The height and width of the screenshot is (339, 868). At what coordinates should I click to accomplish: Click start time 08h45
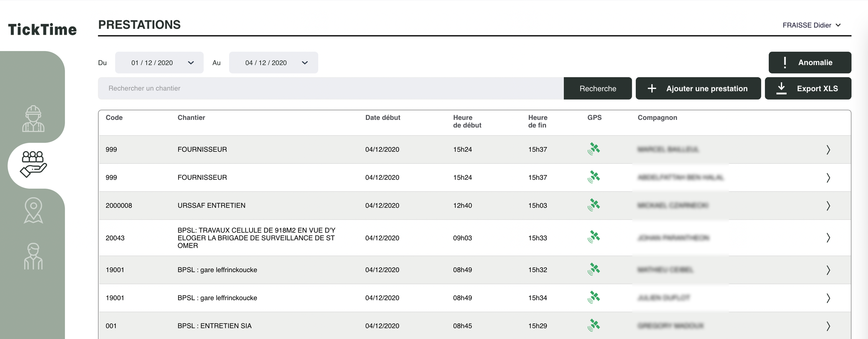pos(462,326)
